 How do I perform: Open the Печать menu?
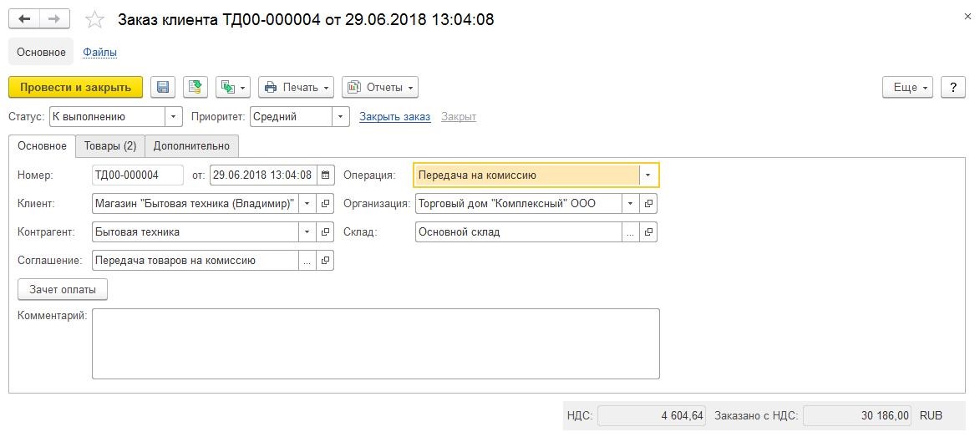297,88
